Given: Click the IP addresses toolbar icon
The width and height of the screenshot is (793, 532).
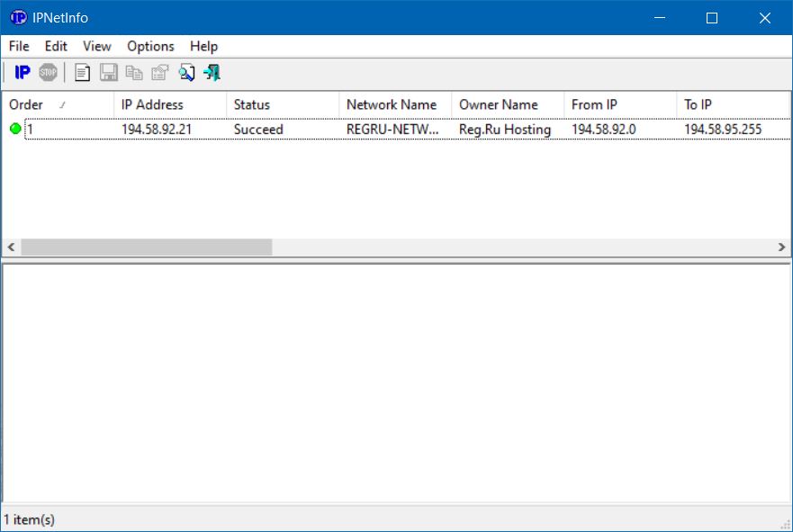Looking at the screenshot, I should tap(23, 72).
